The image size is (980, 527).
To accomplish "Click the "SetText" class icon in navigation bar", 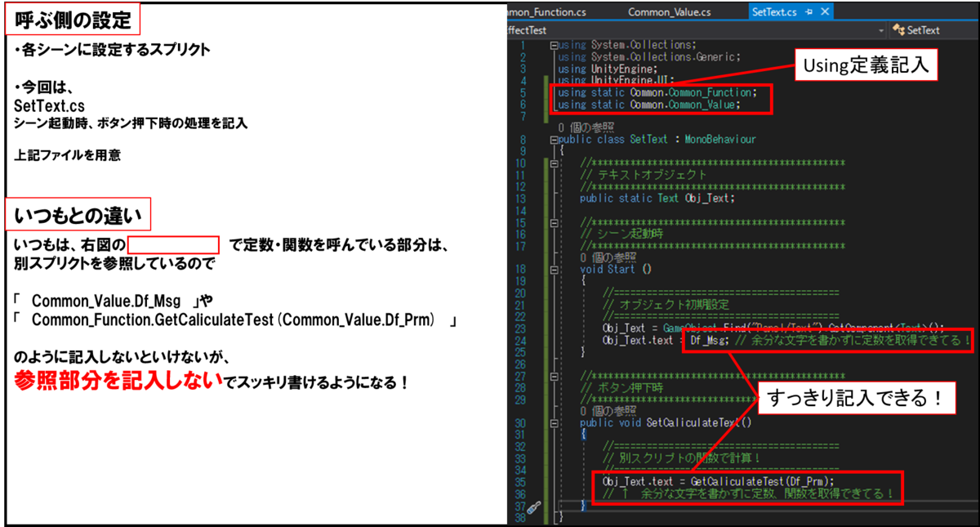I will (899, 30).
